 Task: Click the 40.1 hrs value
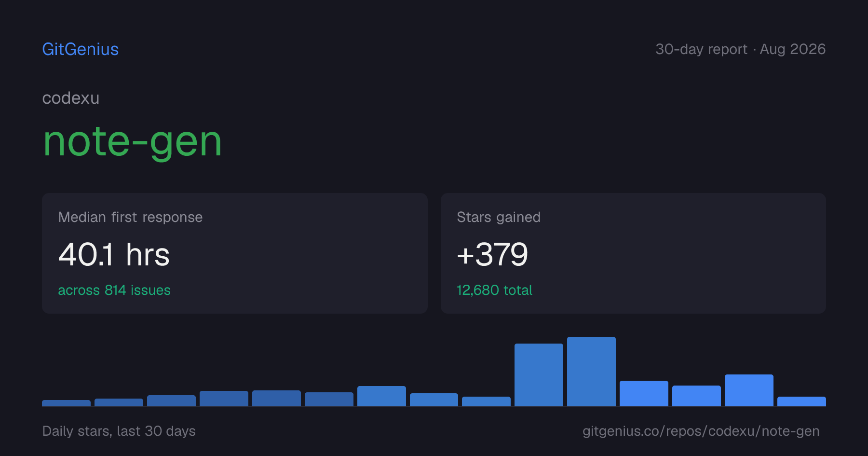[x=114, y=254]
